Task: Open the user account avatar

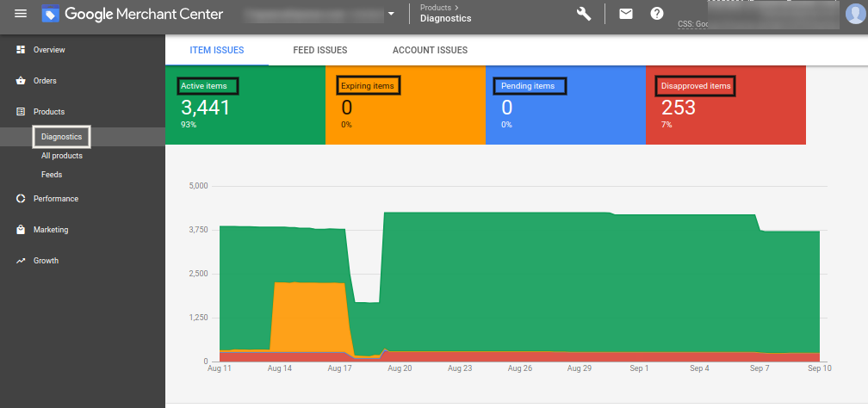Action: 856,14
